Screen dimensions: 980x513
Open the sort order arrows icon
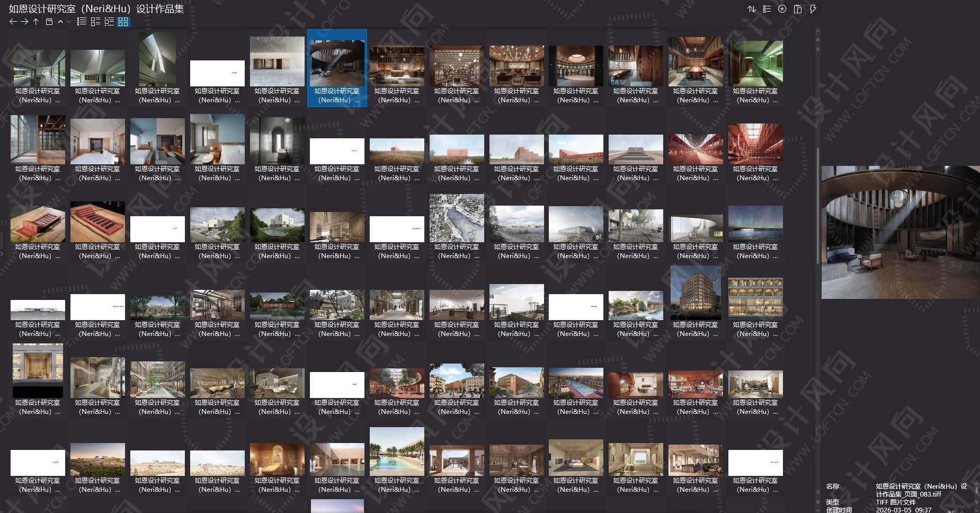(751, 9)
